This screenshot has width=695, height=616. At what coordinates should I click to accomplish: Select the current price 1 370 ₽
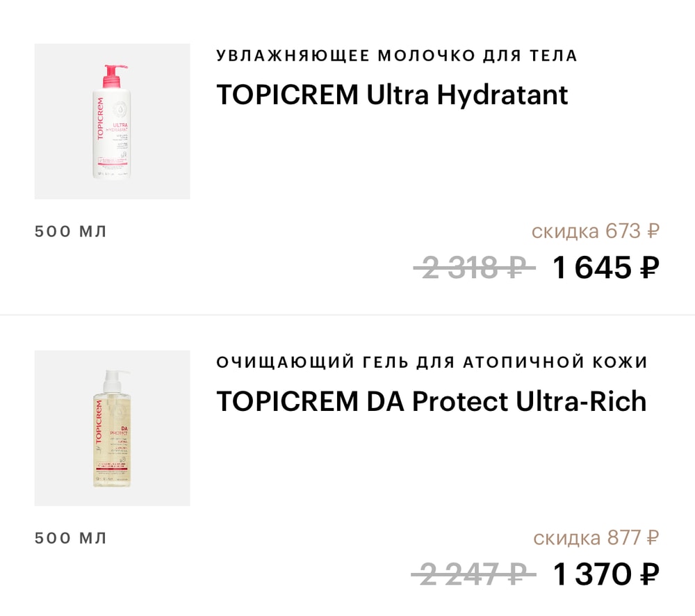coord(605,574)
